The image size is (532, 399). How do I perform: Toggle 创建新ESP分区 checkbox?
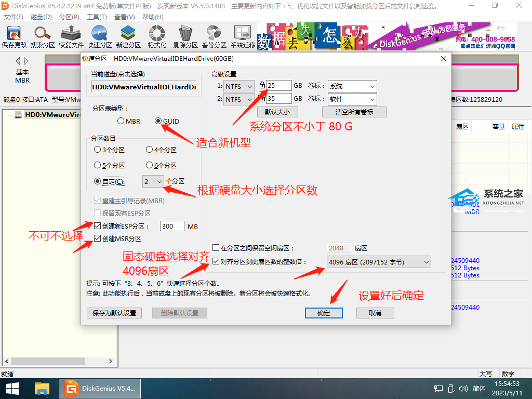point(97,226)
